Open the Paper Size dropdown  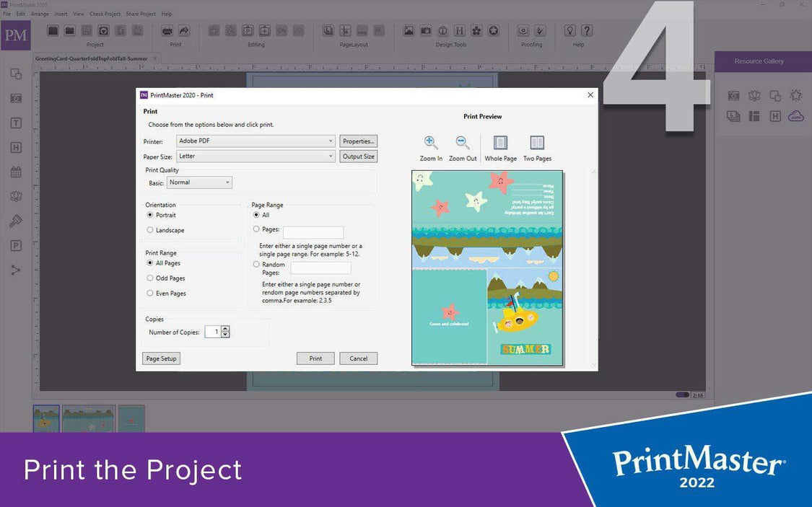[329, 156]
